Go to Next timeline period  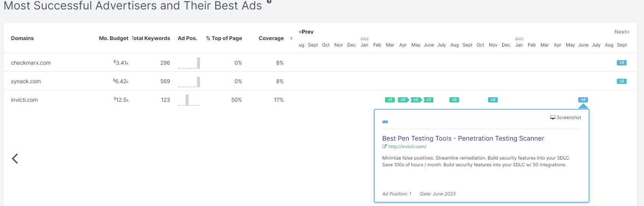tap(622, 32)
